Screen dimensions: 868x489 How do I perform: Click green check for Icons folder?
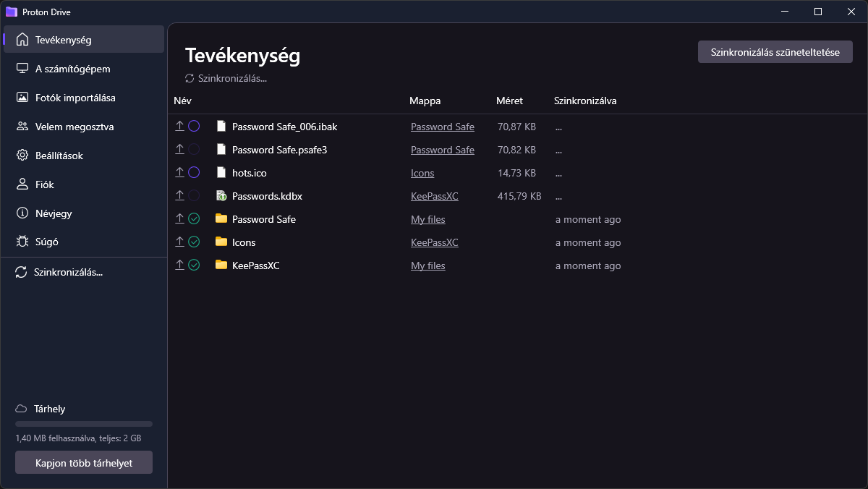click(x=194, y=242)
